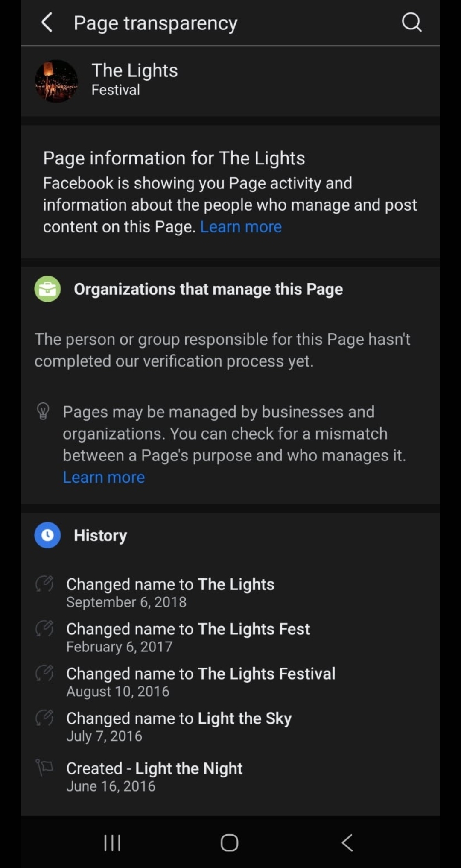This screenshot has height=868, width=461.
Task: Tap edit icon beside The Lights rename
Action: 44,584
